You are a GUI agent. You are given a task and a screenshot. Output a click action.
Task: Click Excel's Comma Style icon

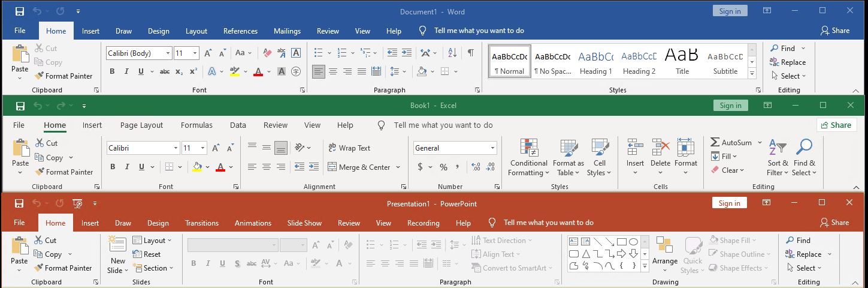[x=458, y=167]
